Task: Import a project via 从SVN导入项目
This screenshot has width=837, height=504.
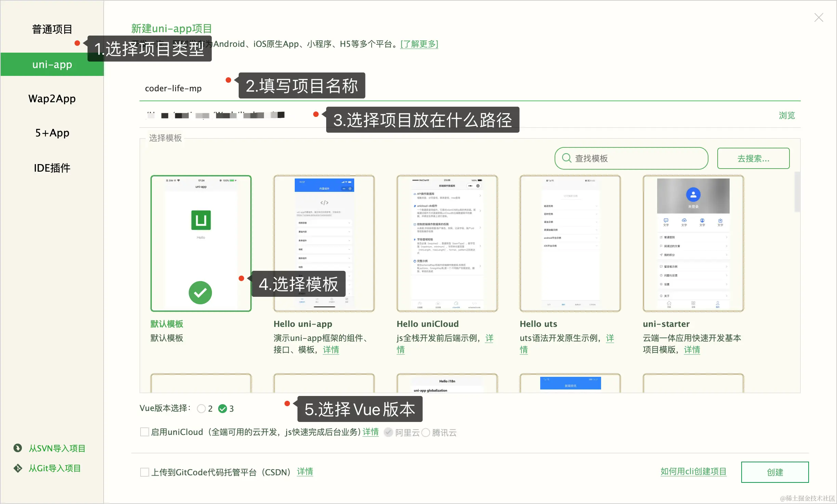Action: coord(57,448)
